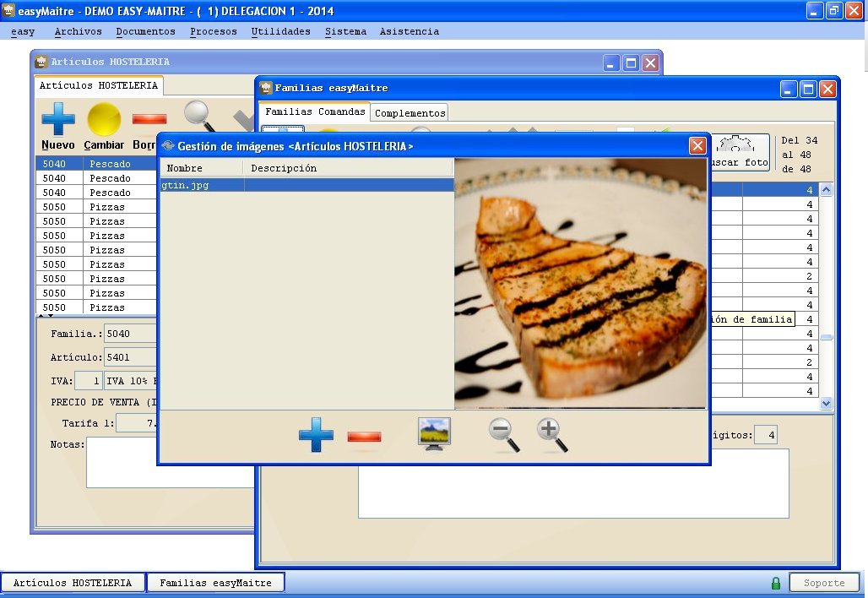This screenshot has height=598, width=868.
Task: Open the Archivos menu
Action: (78, 31)
